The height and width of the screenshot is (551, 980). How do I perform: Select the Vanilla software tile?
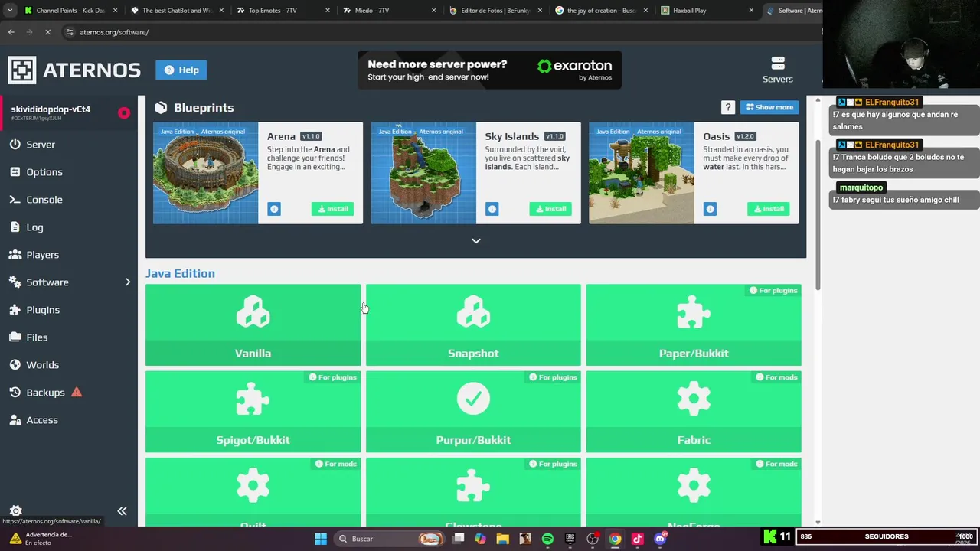pyautogui.click(x=253, y=324)
